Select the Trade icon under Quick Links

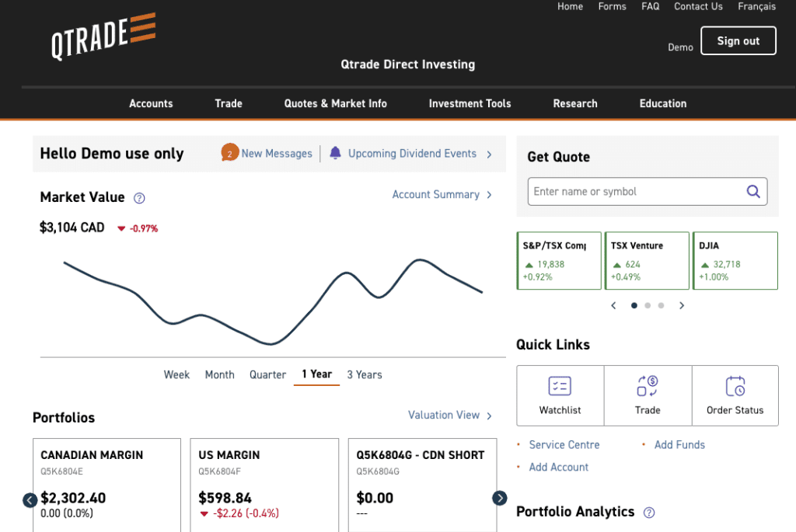pos(648,386)
